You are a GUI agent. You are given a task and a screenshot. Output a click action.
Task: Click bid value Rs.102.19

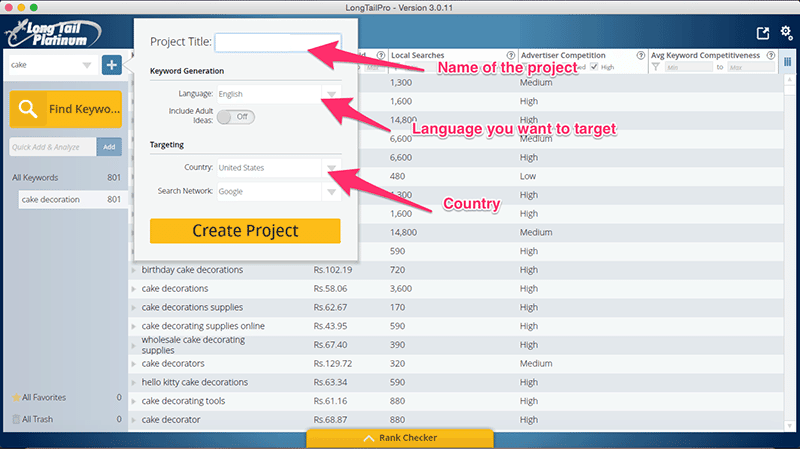tap(333, 270)
